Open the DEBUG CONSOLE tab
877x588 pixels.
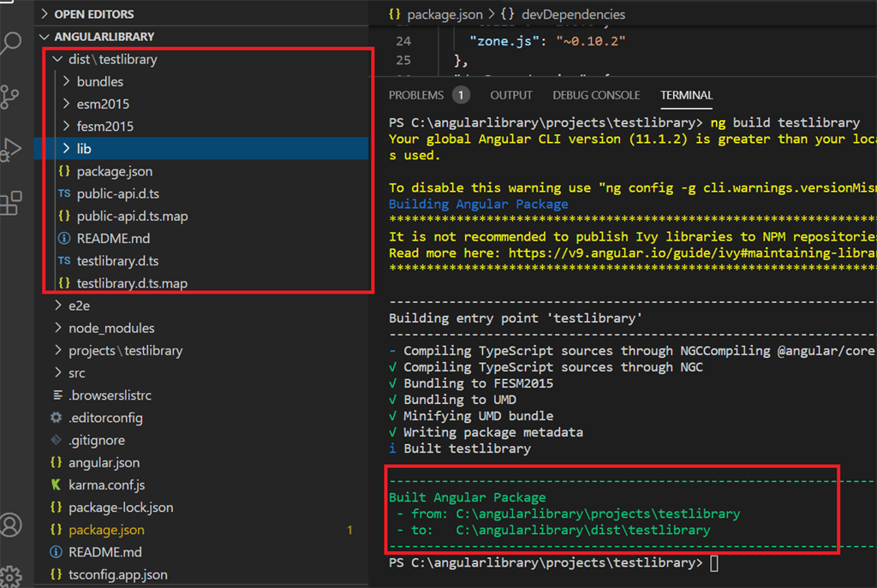point(596,95)
